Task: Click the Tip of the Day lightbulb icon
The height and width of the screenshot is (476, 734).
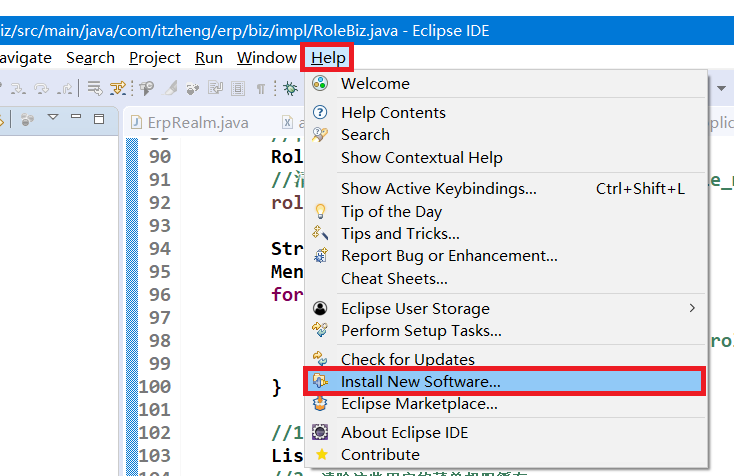Action: tap(320, 211)
